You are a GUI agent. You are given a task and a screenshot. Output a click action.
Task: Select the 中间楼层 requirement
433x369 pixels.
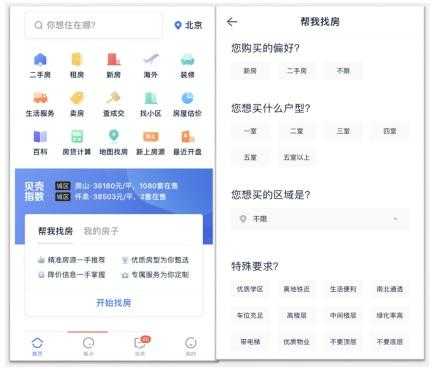(343, 315)
